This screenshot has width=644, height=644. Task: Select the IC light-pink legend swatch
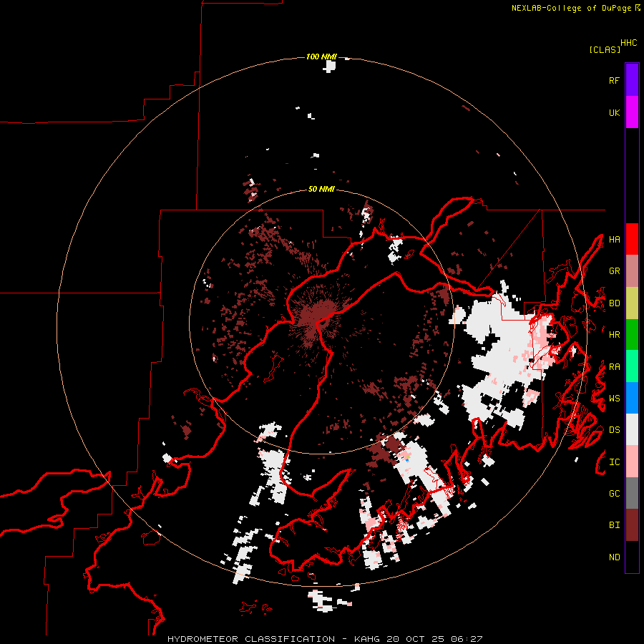(x=632, y=462)
